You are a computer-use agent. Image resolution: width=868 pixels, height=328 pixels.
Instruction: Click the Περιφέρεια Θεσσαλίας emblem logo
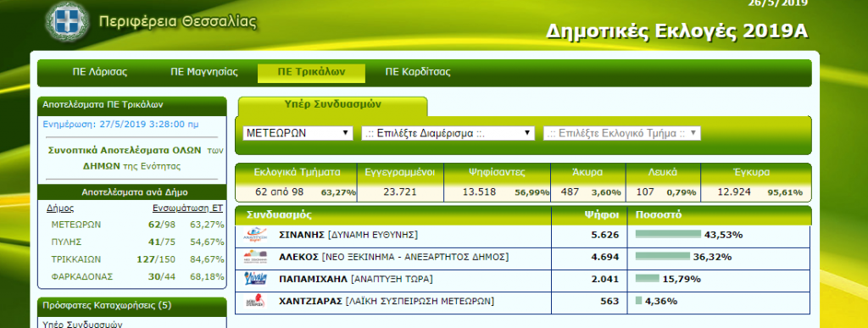coord(66,23)
